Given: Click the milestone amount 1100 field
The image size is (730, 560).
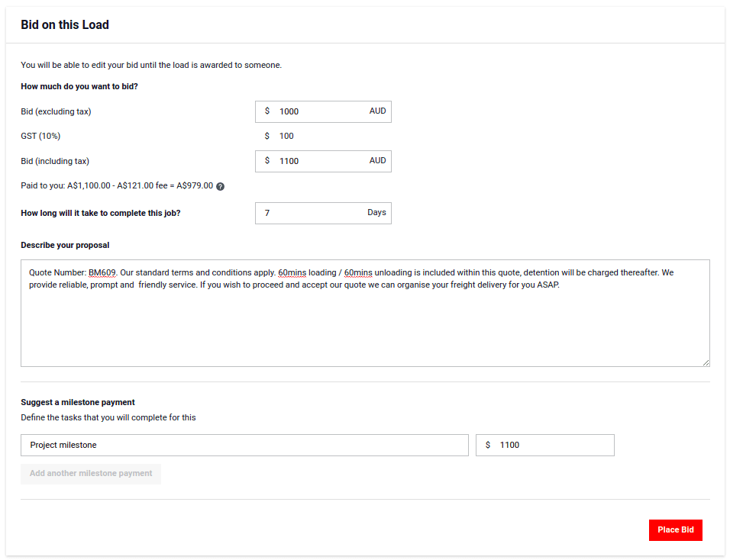Looking at the screenshot, I should (544, 445).
